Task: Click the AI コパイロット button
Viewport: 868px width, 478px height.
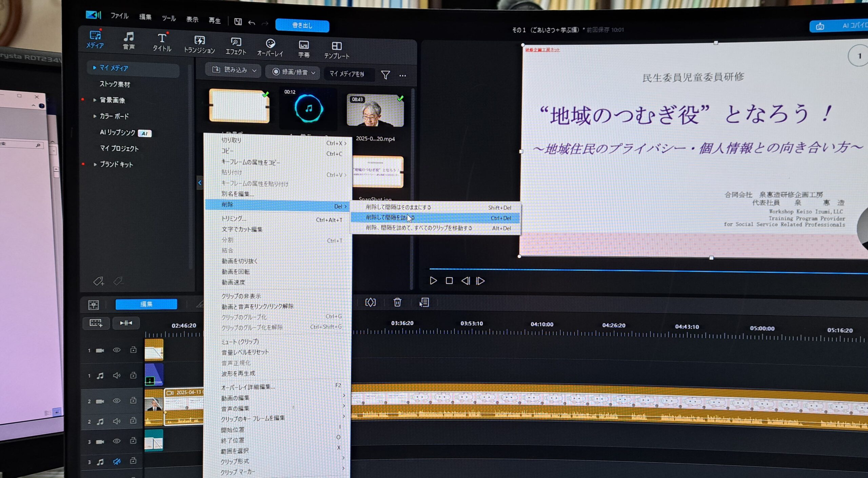Action: coord(839,26)
